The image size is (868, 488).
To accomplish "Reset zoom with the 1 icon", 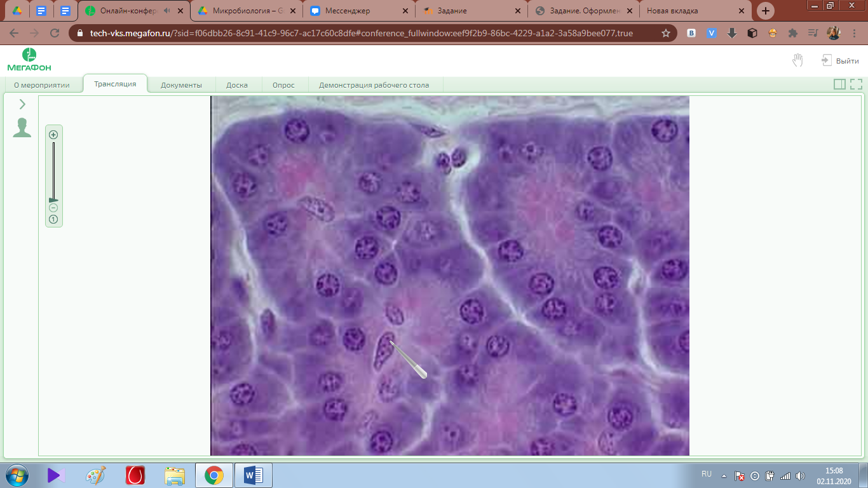I will click(53, 219).
